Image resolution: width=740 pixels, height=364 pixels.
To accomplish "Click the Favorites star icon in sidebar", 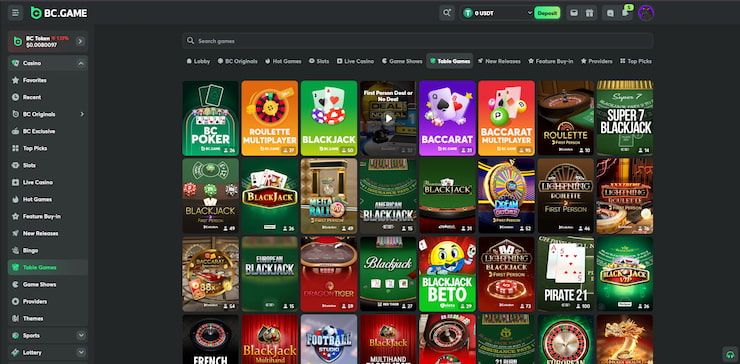I will coord(16,80).
